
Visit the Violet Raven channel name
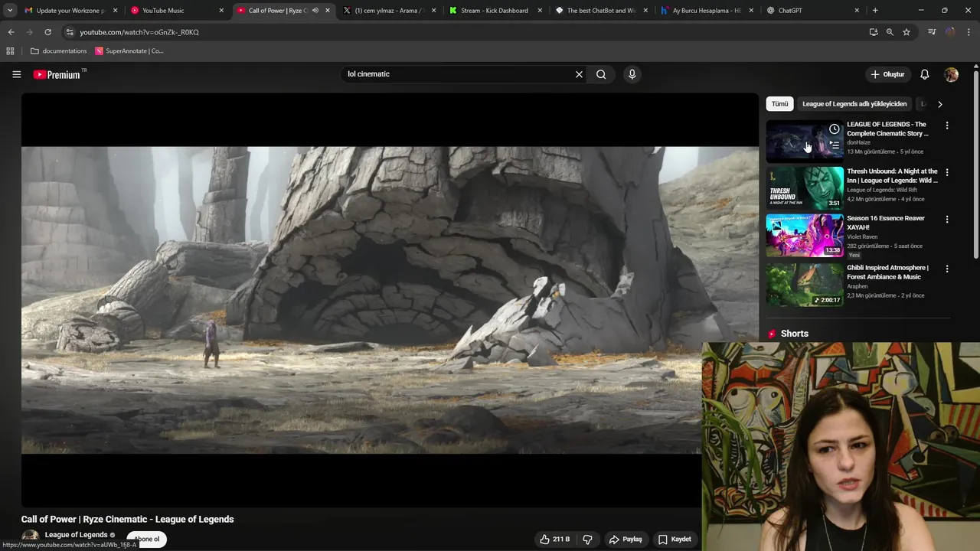[862, 236]
